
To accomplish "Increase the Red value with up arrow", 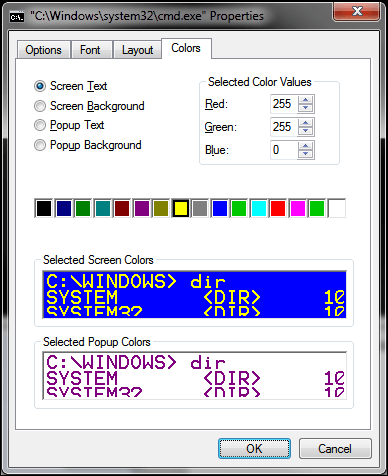I will 305,100.
